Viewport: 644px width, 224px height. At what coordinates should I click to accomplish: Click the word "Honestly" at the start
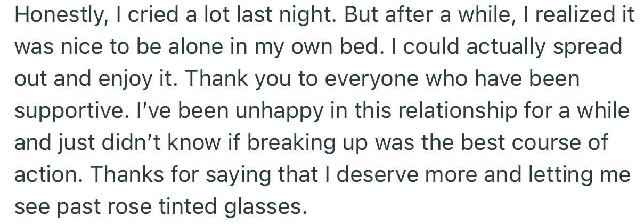pos(59,15)
